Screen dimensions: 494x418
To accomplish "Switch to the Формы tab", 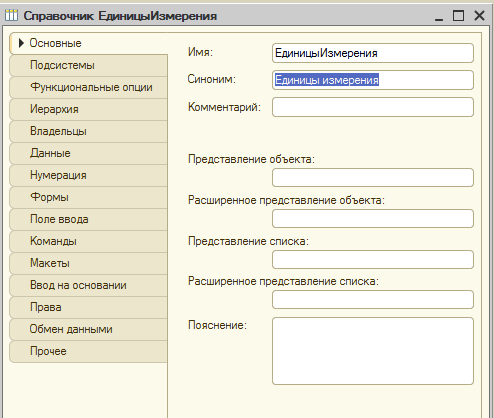I will [x=89, y=197].
